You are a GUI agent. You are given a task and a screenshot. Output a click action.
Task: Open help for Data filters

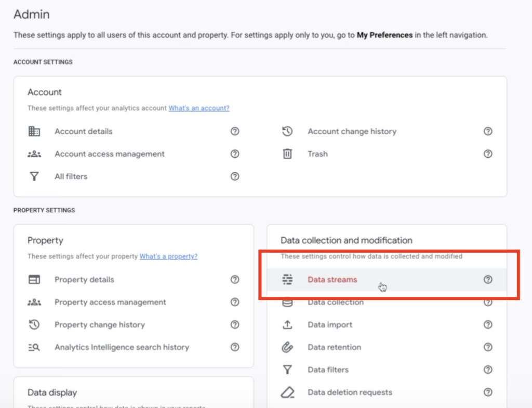click(x=488, y=370)
